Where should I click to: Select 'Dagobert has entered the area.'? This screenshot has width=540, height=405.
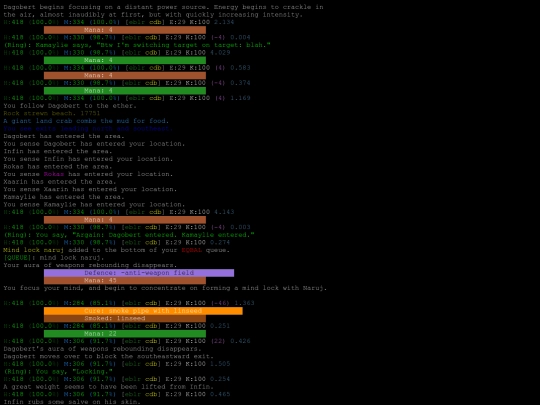click(64, 136)
